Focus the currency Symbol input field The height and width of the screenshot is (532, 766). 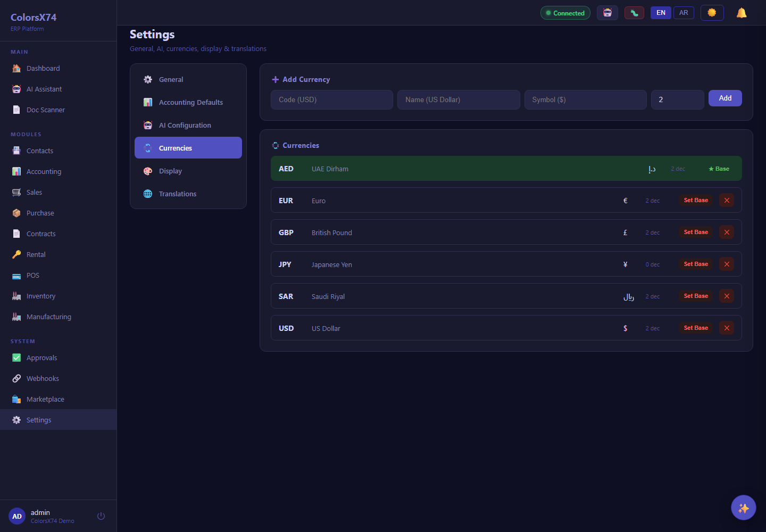coord(586,99)
